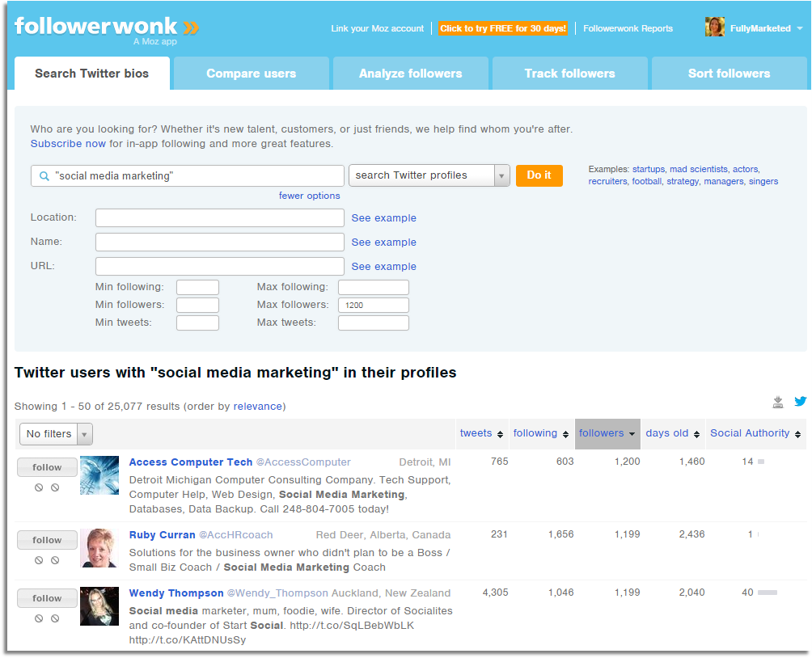Click the mad scientists example link
Image resolution: width=812 pixels, height=658 pixels.
[699, 169]
